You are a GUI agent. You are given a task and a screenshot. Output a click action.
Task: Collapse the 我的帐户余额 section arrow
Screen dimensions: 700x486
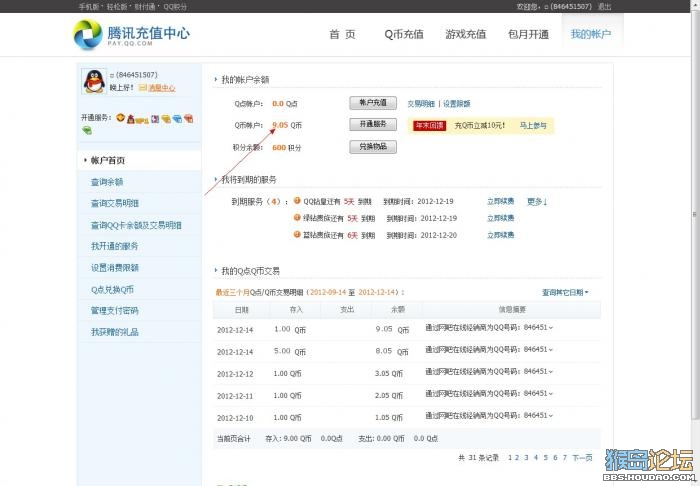point(216,79)
